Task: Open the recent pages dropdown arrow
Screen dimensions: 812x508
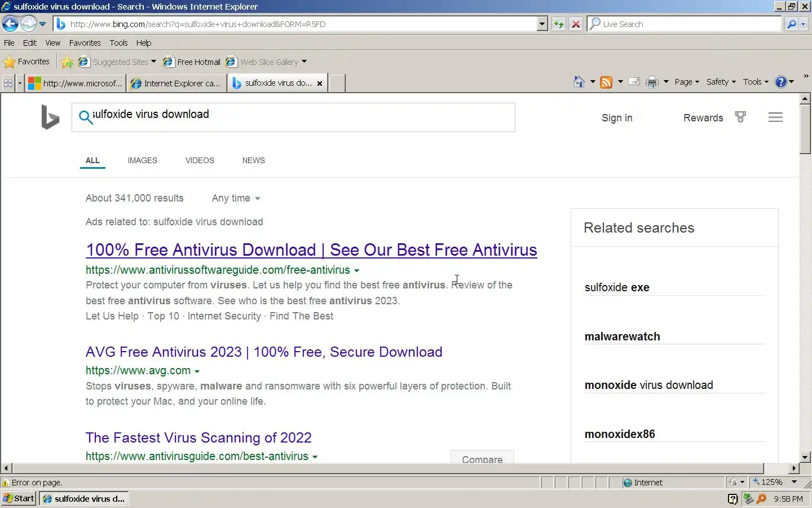Action: point(42,24)
